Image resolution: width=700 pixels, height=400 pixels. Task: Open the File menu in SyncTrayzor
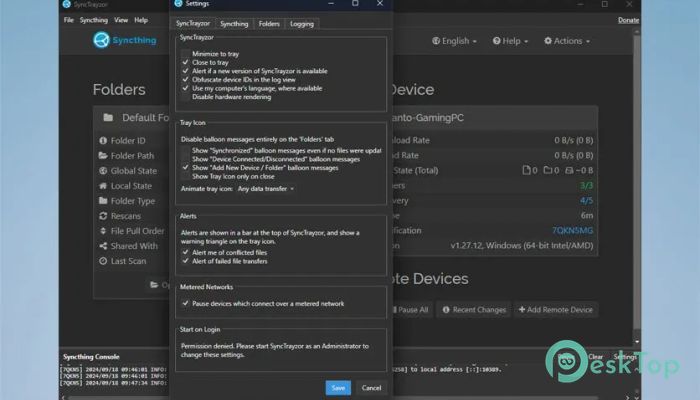[68, 20]
